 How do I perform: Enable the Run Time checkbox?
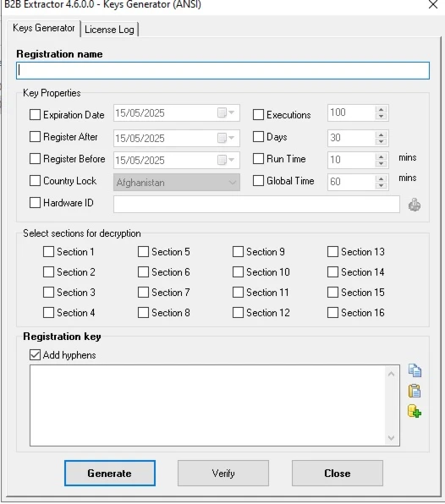coord(258,158)
